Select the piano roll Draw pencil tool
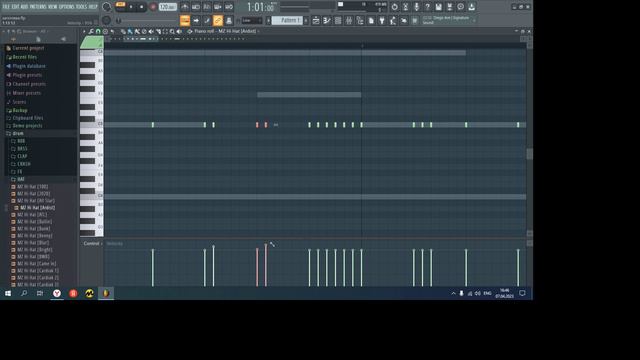The image size is (640, 360). pos(123,31)
